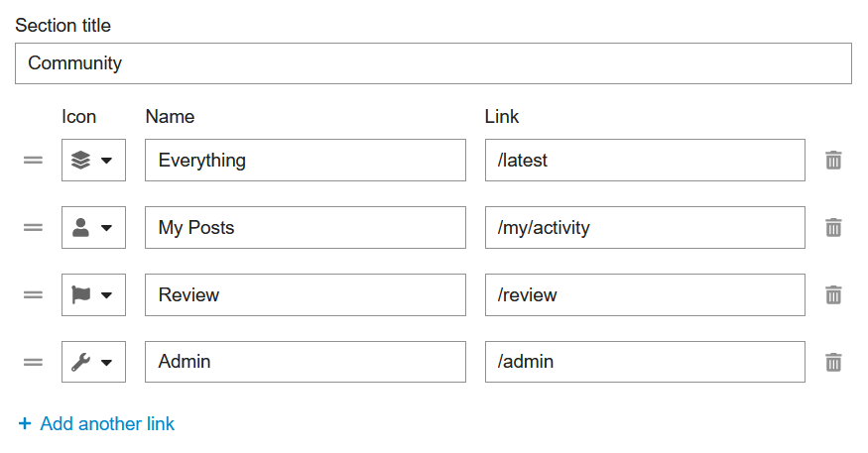
Task: Delete the Everything link row
Action: click(833, 161)
